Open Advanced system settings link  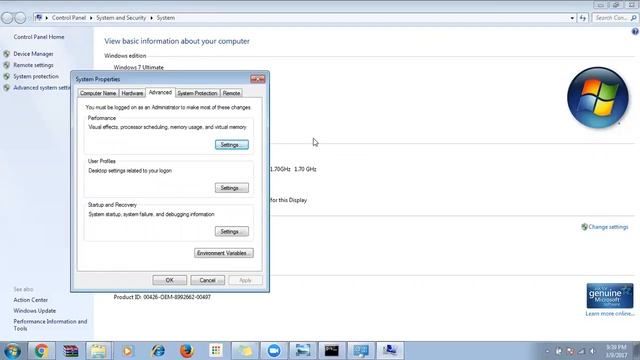pos(42,88)
